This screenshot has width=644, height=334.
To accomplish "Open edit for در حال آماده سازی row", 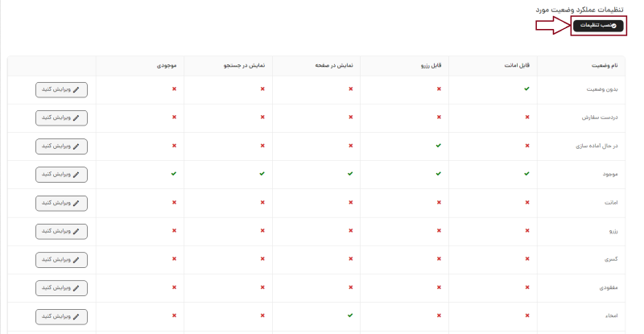I will [x=61, y=146].
